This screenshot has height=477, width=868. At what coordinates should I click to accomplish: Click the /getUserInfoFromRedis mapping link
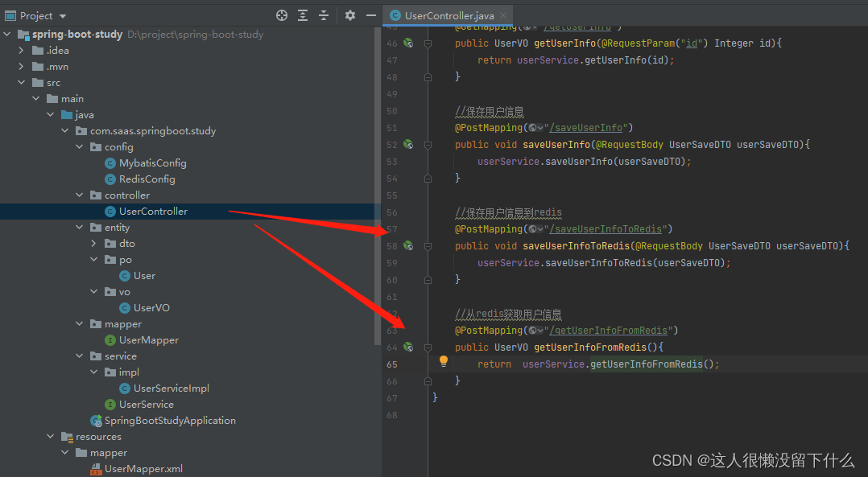(609, 330)
